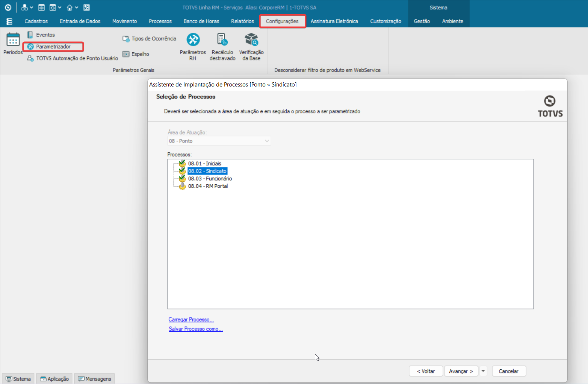Select 08.02 - Sindicato process
588x384 pixels.
click(207, 171)
